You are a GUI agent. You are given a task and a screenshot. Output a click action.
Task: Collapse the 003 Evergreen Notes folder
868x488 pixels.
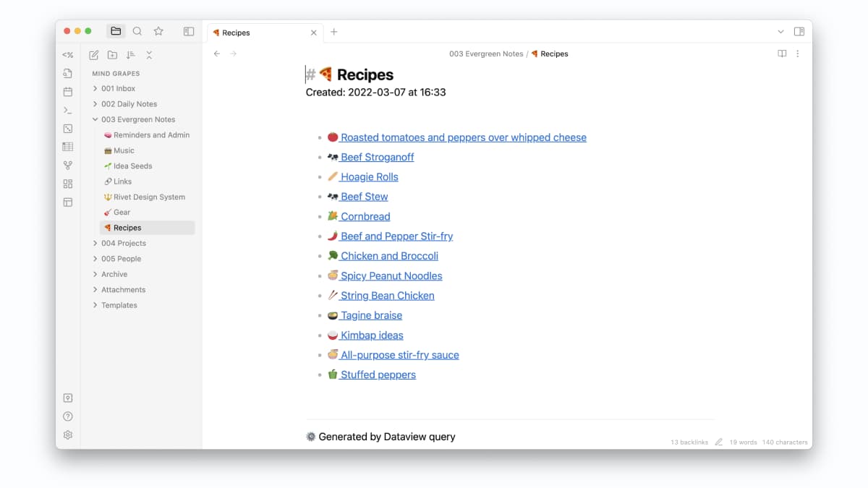pyautogui.click(x=95, y=119)
